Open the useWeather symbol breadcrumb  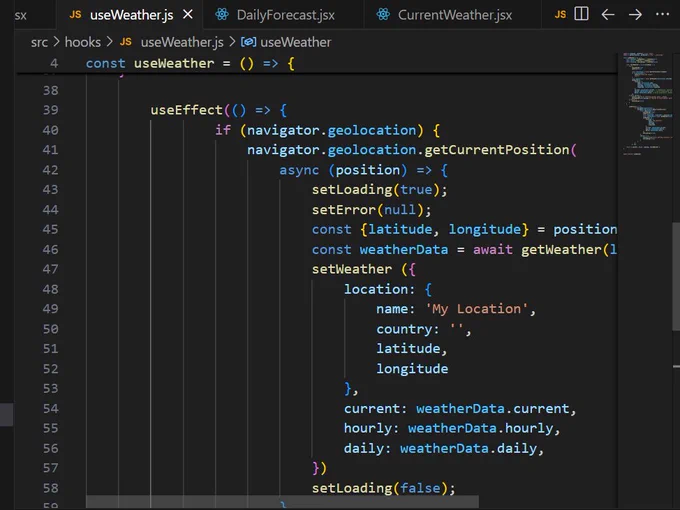[295, 42]
